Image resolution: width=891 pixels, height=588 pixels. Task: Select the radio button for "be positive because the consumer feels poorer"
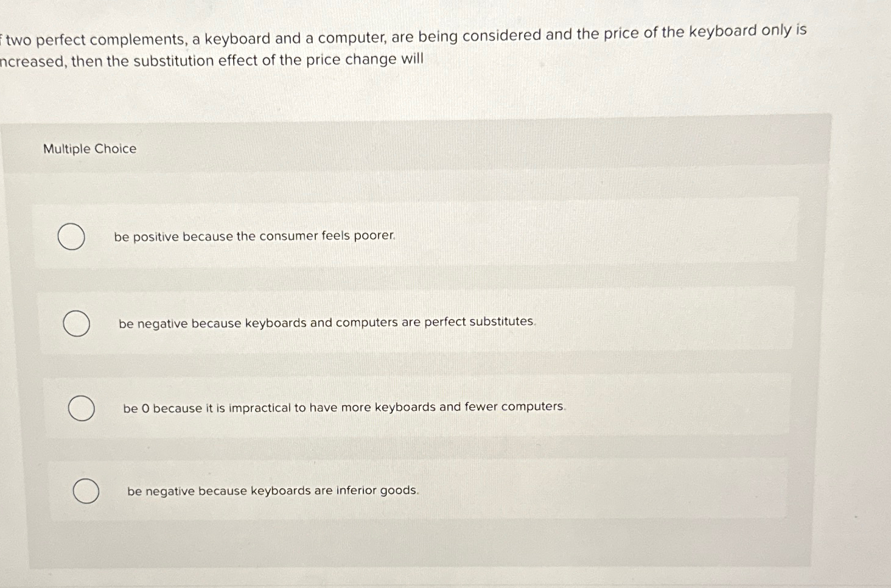point(71,237)
